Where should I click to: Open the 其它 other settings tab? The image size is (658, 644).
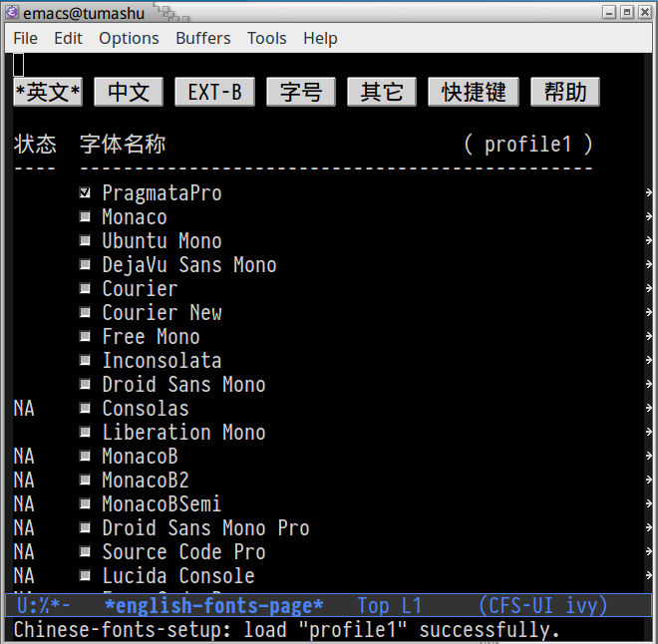pyautogui.click(x=382, y=92)
